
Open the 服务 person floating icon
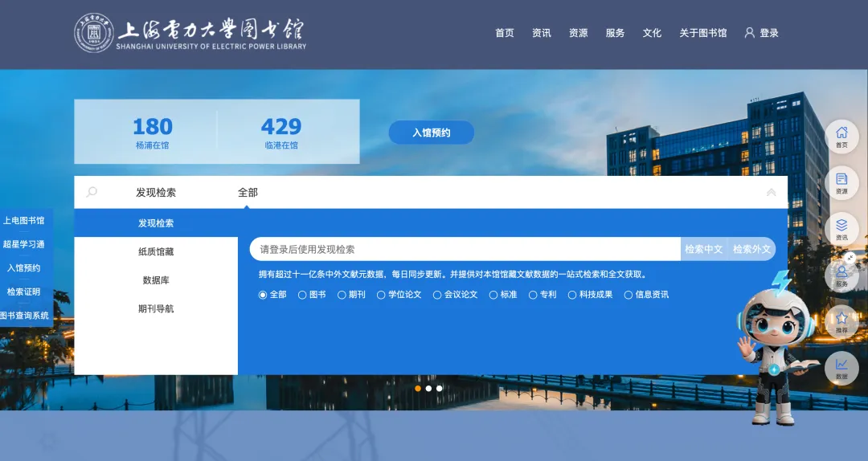(x=841, y=275)
